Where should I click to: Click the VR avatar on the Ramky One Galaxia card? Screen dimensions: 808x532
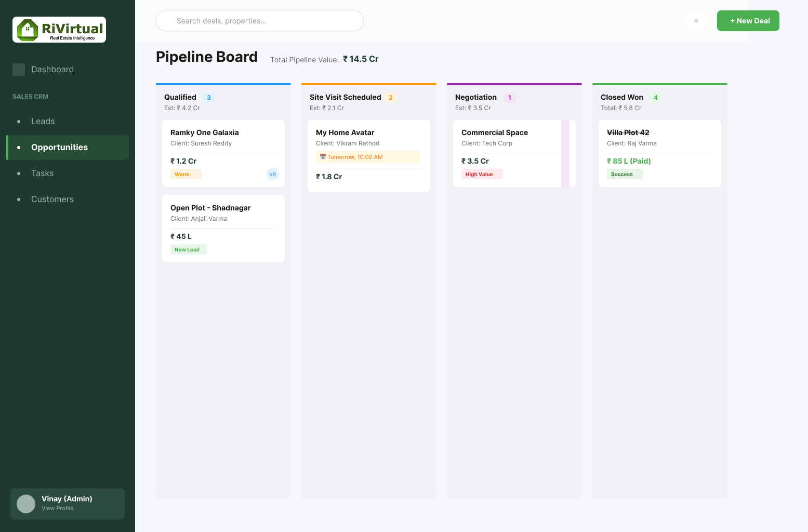pyautogui.click(x=273, y=174)
